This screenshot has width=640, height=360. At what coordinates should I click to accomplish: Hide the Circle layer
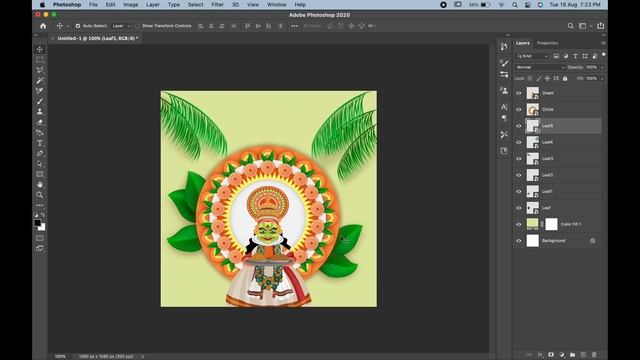coord(519,109)
